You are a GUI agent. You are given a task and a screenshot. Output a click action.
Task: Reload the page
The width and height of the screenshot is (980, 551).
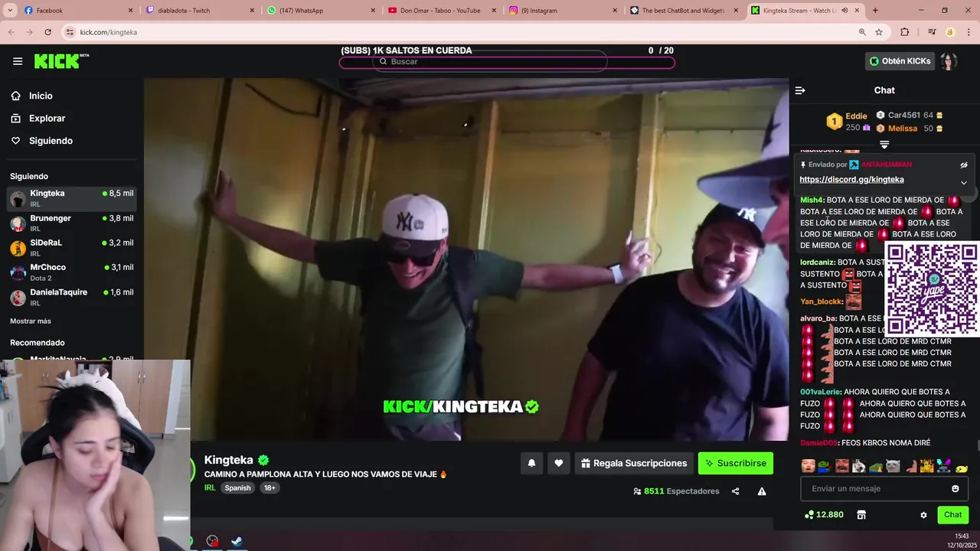47,32
